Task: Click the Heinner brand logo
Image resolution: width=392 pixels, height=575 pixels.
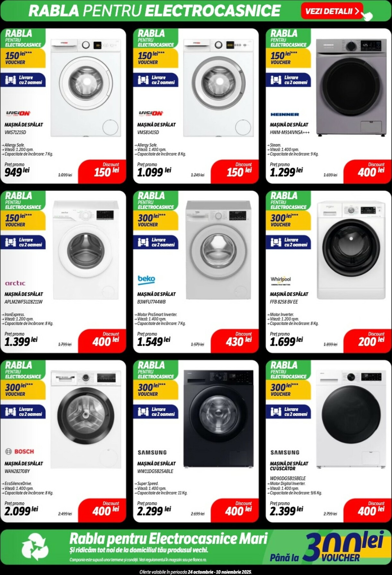Action: pos(285,114)
